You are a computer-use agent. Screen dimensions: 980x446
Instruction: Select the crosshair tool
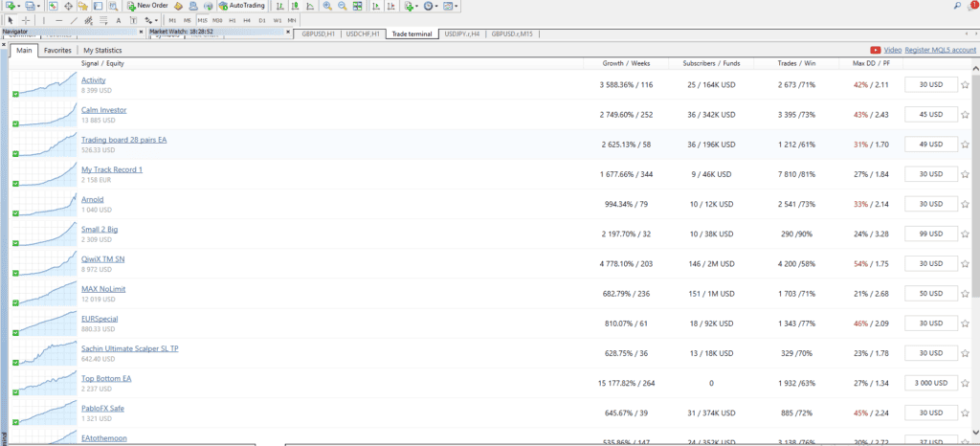[26, 21]
